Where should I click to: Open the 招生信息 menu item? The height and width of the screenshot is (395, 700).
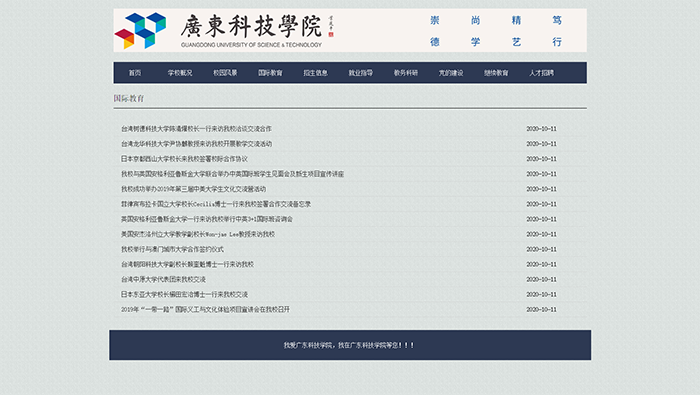(x=316, y=73)
